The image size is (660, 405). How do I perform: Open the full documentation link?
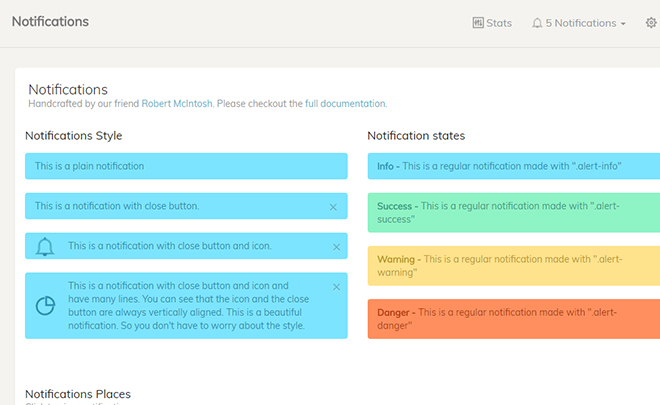coord(345,104)
